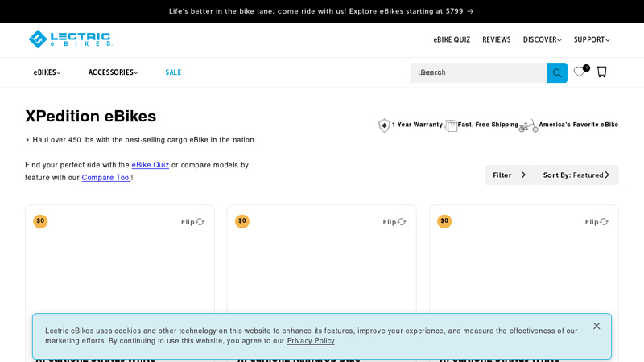Click the 'America's Favorite eBike' label
644x362 pixels.
(x=578, y=125)
